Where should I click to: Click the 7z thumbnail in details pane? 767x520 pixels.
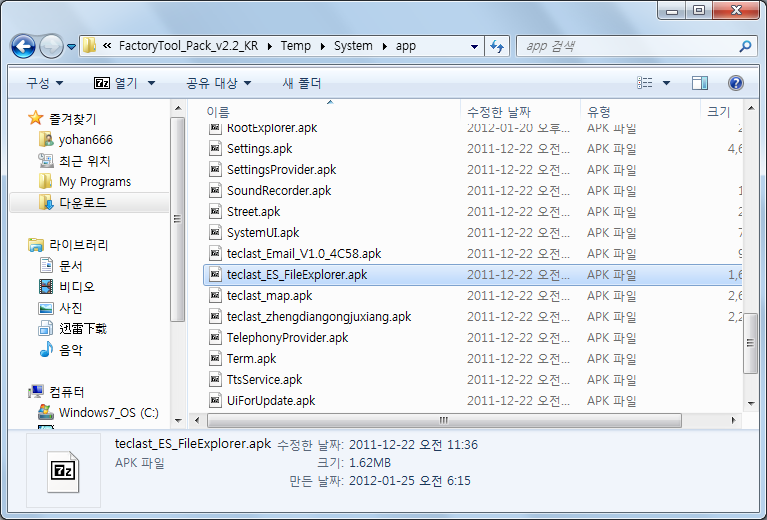[61, 468]
